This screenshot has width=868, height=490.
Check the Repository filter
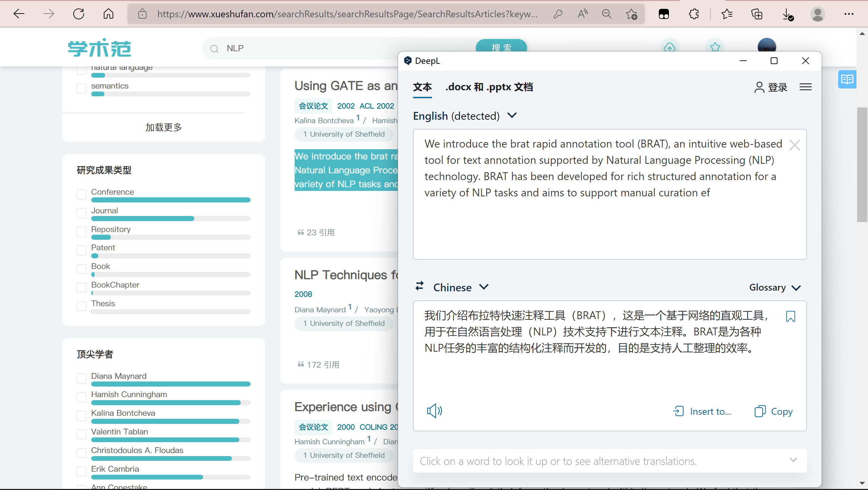pyautogui.click(x=81, y=232)
